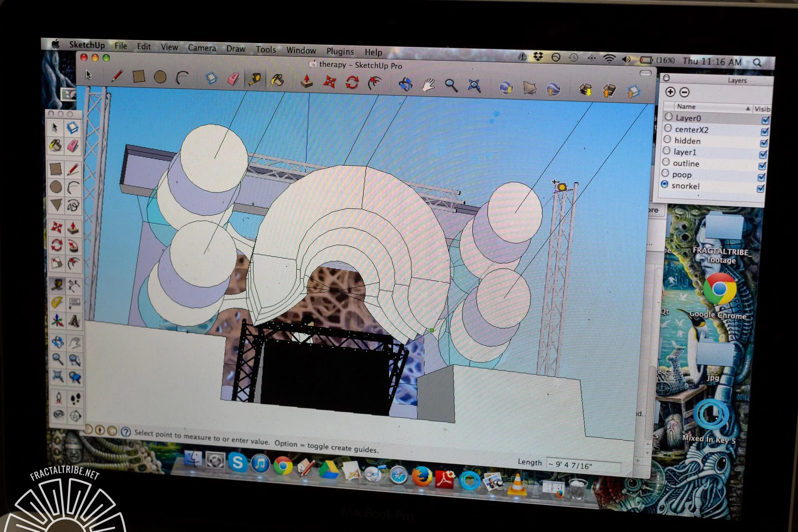Click Zoom Extents in the top toolbar
The width and height of the screenshot is (798, 532).
point(474,86)
